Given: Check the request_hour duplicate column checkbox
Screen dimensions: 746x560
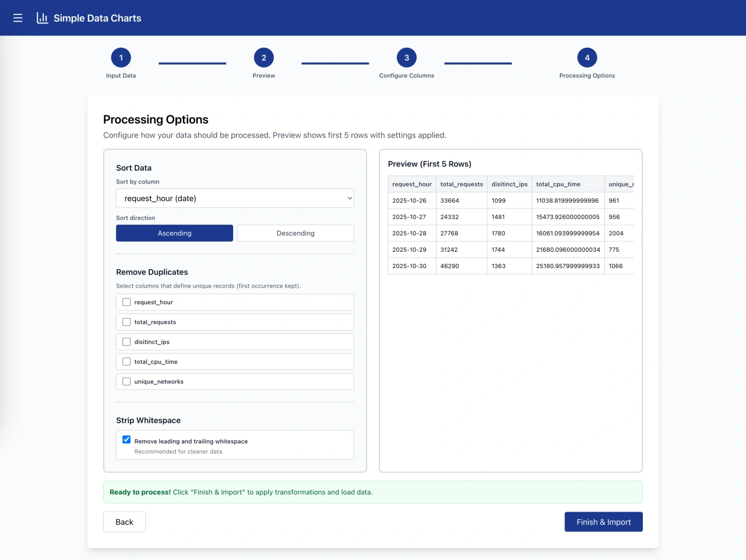Looking at the screenshot, I should [x=126, y=302].
